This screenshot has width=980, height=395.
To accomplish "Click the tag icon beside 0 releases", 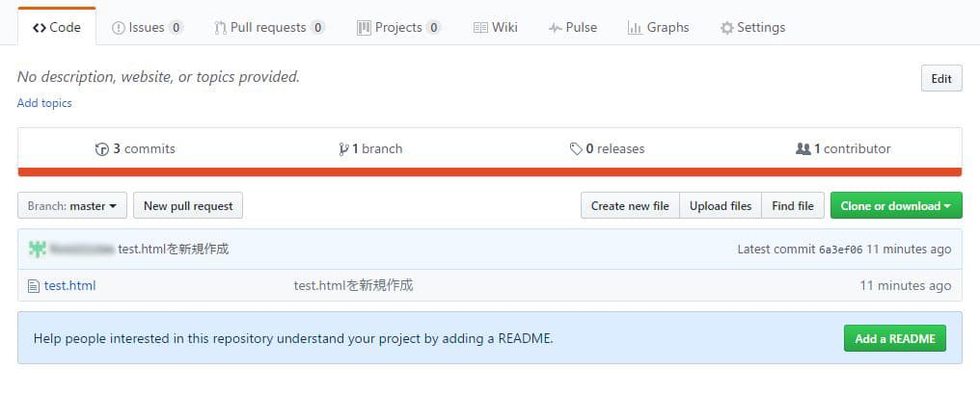I will 576,149.
